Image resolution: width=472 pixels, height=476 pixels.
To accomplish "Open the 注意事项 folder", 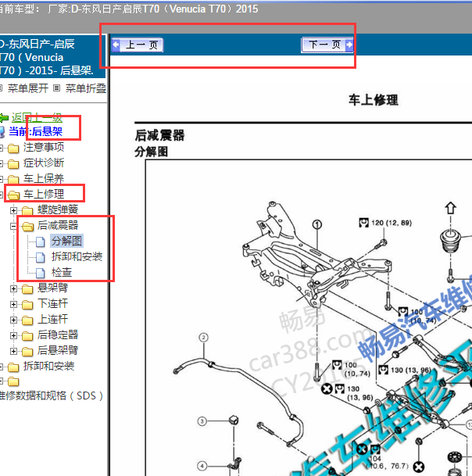I will (44, 147).
